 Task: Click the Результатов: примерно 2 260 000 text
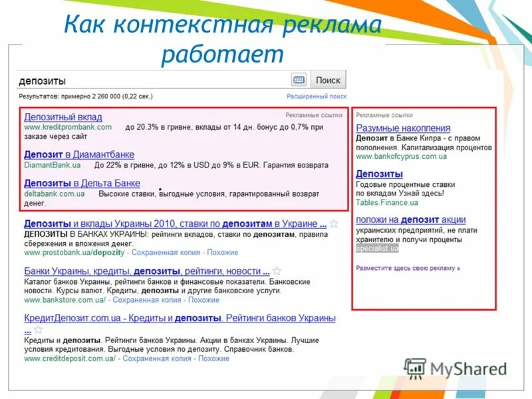point(86,96)
